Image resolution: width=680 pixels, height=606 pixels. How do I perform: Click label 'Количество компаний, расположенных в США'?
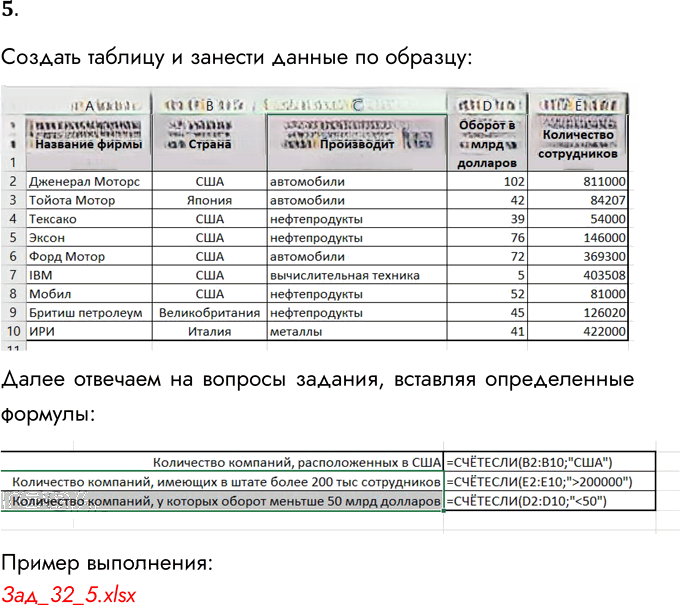click(297, 462)
